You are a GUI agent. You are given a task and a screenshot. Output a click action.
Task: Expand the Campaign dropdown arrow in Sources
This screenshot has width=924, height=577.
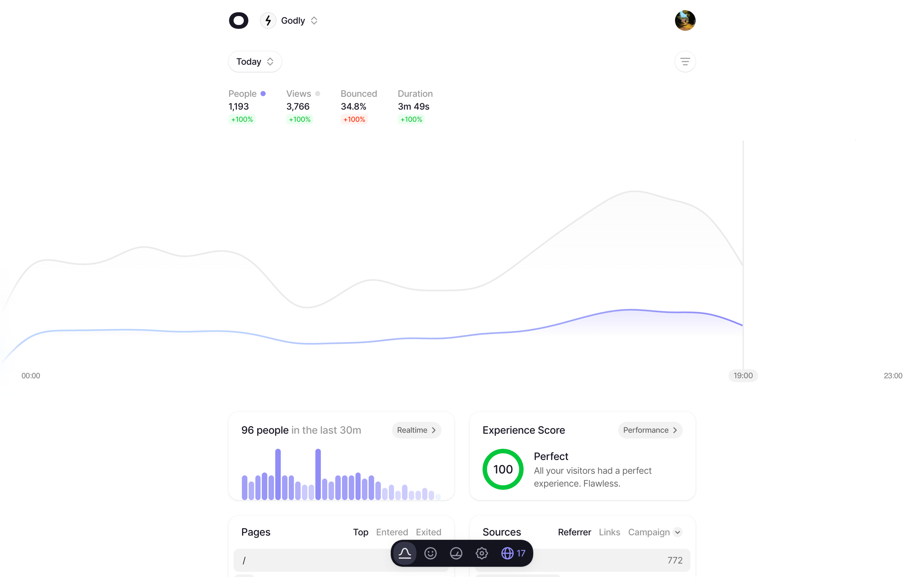click(x=677, y=532)
